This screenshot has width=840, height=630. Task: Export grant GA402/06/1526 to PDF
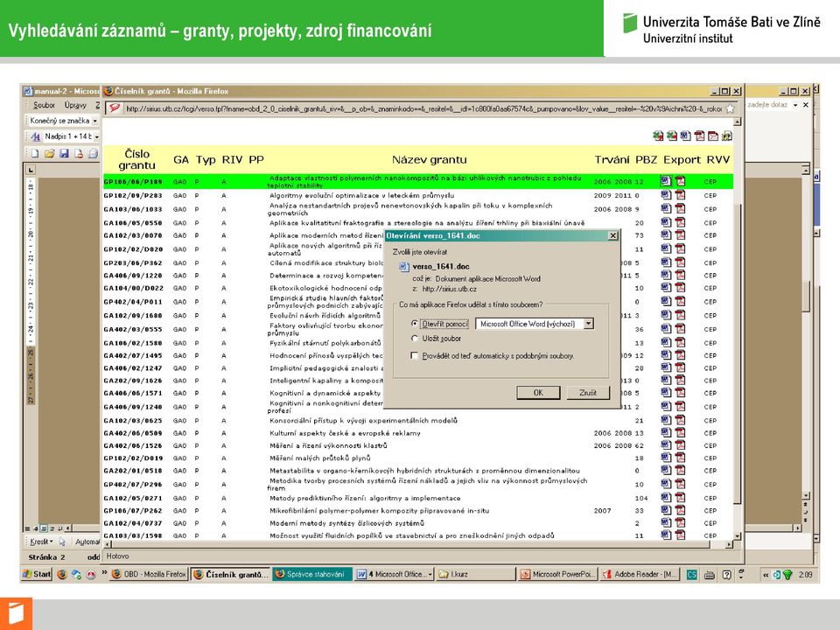[680, 445]
